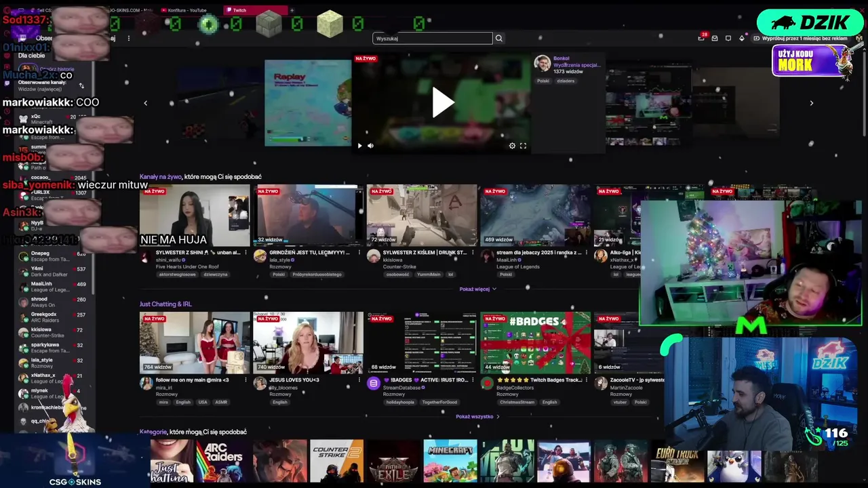
Task: Open sparkykawa channel in sidebar
Action: 54,348
